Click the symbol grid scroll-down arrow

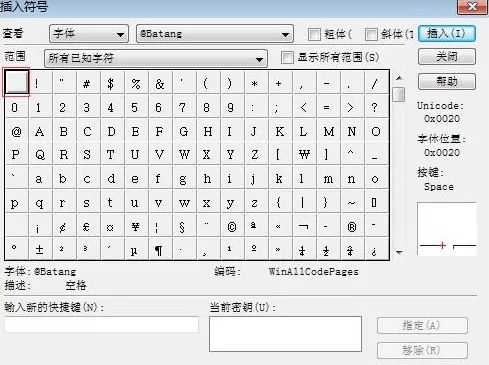(399, 252)
